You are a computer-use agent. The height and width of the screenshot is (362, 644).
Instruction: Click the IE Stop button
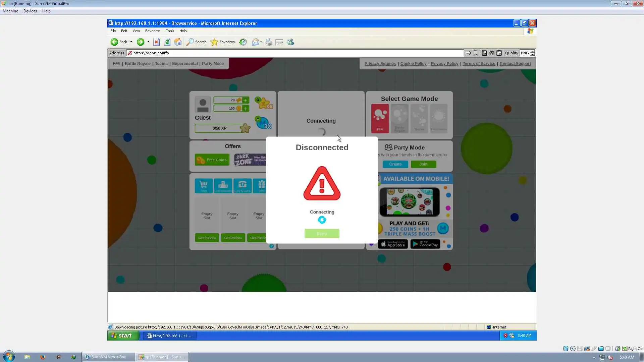(156, 42)
